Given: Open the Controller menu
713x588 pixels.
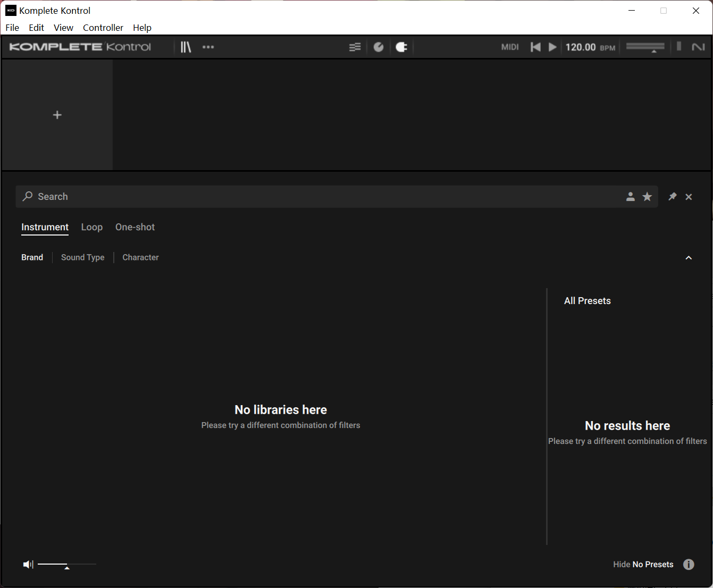Looking at the screenshot, I should (103, 28).
